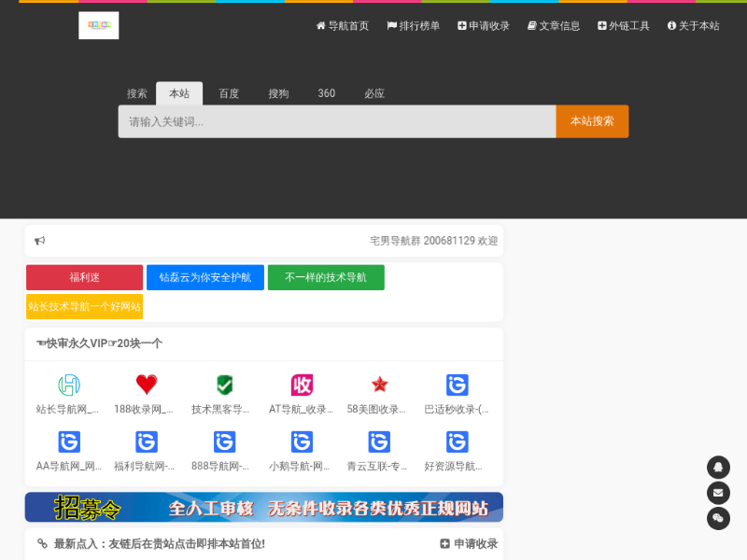Open the pink AT导航 收 icon
Screen dimensions: 747x560
coord(302,385)
